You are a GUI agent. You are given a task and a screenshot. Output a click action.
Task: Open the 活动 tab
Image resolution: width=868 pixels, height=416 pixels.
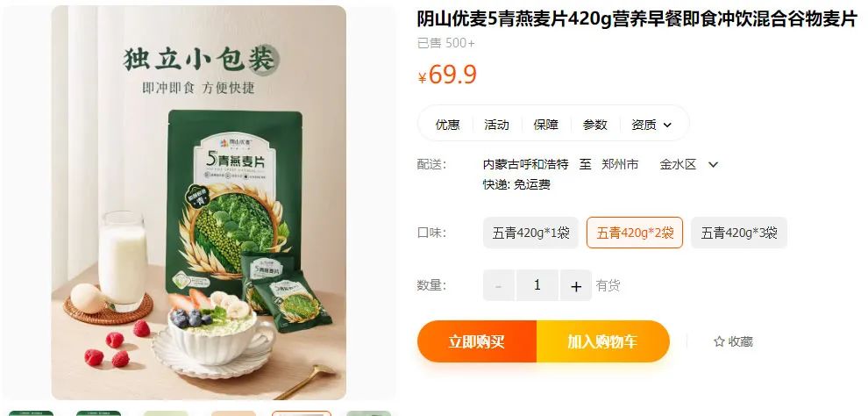coord(496,125)
